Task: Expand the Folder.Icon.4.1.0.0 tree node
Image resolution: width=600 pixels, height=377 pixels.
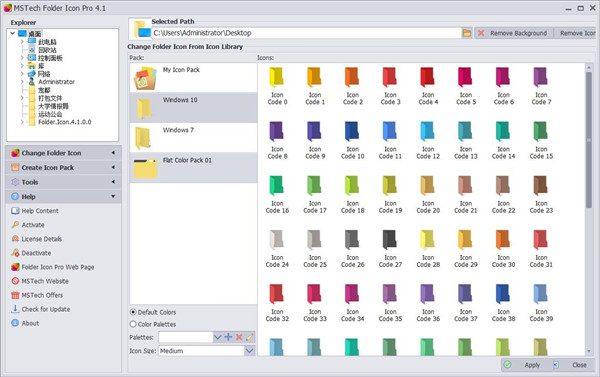Action: pyautogui.click(x=22, y=122)
